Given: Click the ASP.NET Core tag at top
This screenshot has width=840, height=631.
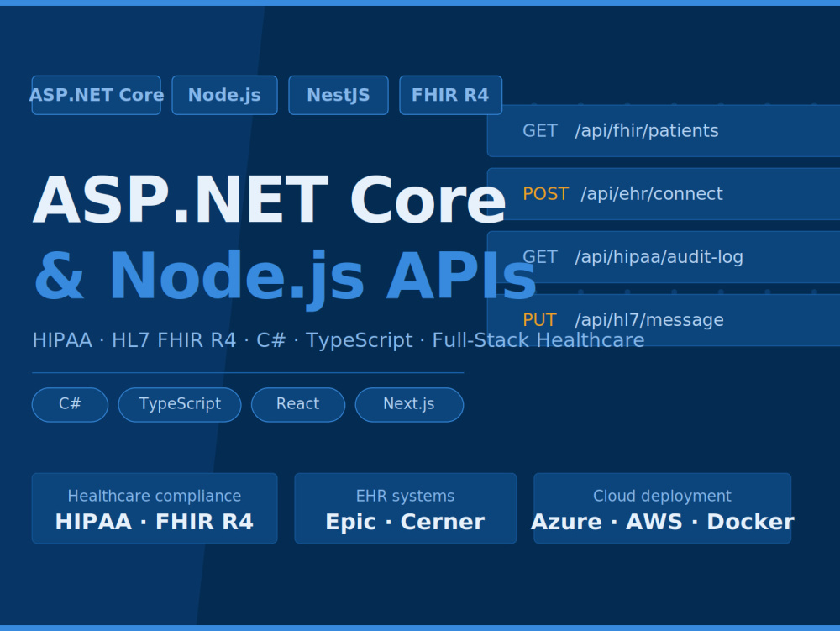Looking at the screenshot, I should coord(97,95).
